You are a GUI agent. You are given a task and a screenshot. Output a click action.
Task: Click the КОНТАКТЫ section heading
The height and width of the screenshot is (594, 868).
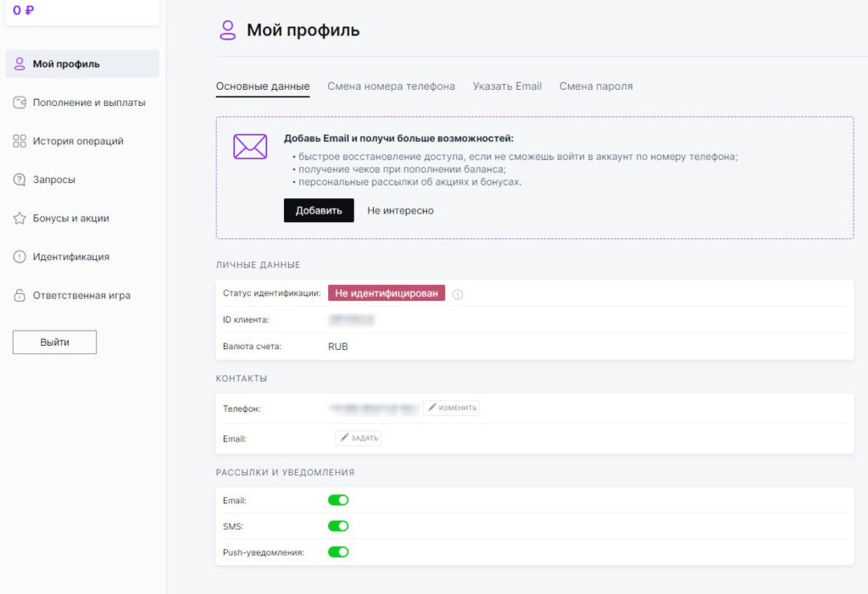click(x=242, y=379)
